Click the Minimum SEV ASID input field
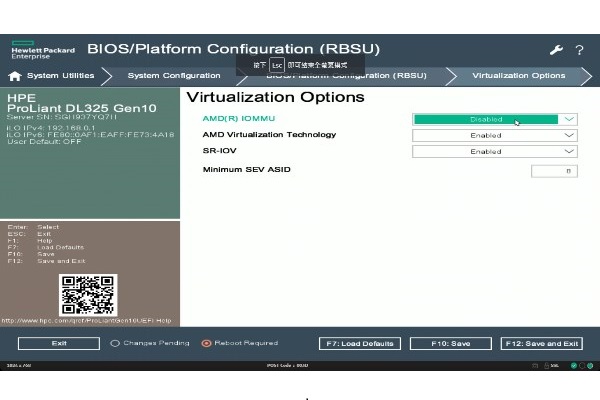This screenshot has width=600, height=400. (x=554, y=171)
